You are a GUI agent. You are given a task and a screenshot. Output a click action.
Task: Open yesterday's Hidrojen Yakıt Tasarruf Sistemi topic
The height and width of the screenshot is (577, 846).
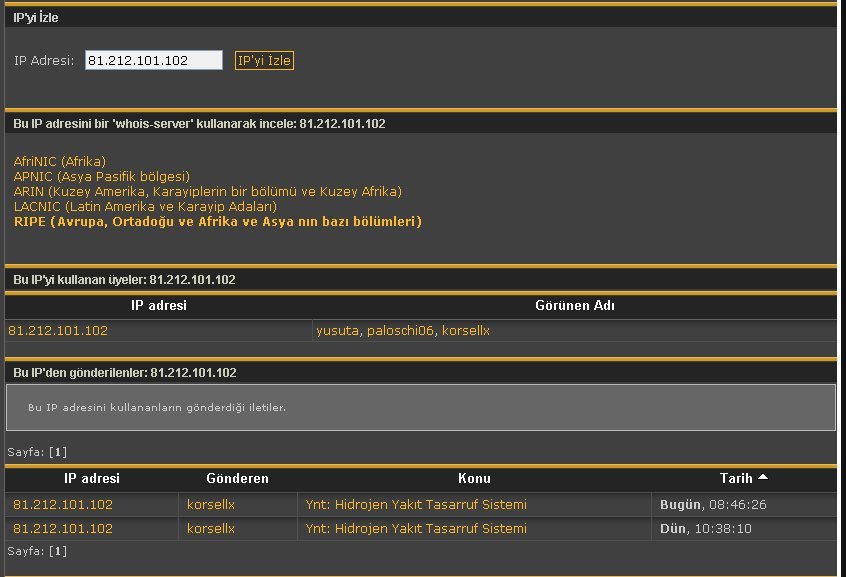416,529
